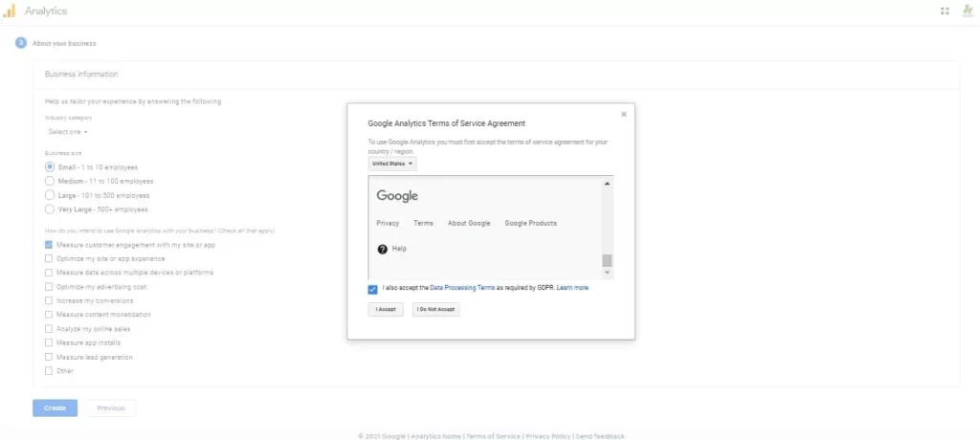Open the account profile avatar
This screenshot has height=440, width=980.
968,11
